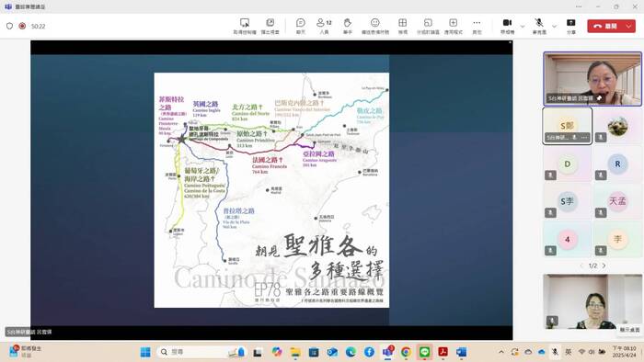
Task: Open breakout rooms option
Action: click(x=428, y=26)
